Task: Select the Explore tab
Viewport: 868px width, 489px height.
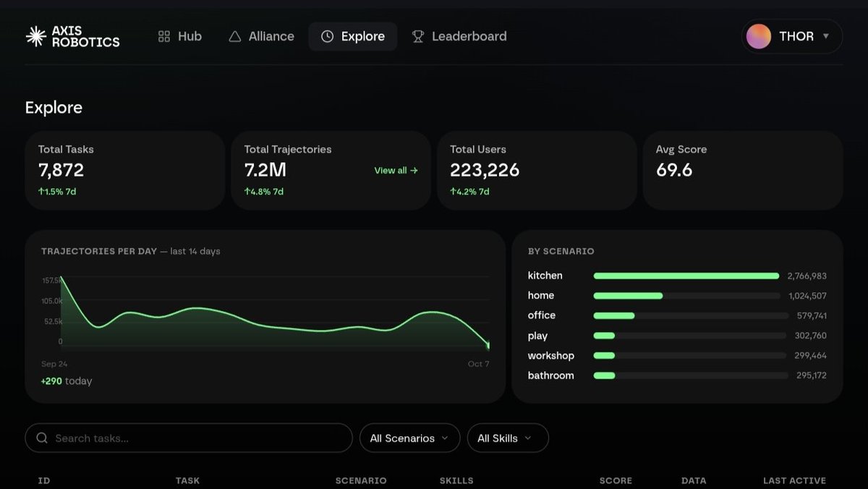Action: point(353,36)
